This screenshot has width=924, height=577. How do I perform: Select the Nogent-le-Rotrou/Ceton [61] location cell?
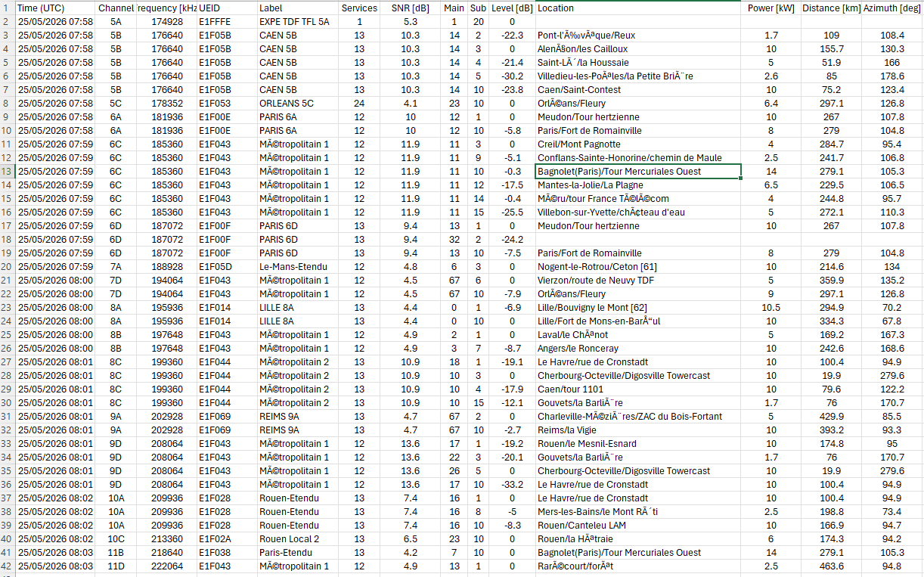[638, 267]
